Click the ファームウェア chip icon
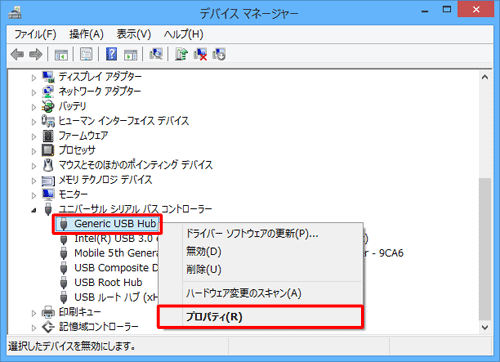The height and width of the screenshot is (362, 500). click(48, 136)
